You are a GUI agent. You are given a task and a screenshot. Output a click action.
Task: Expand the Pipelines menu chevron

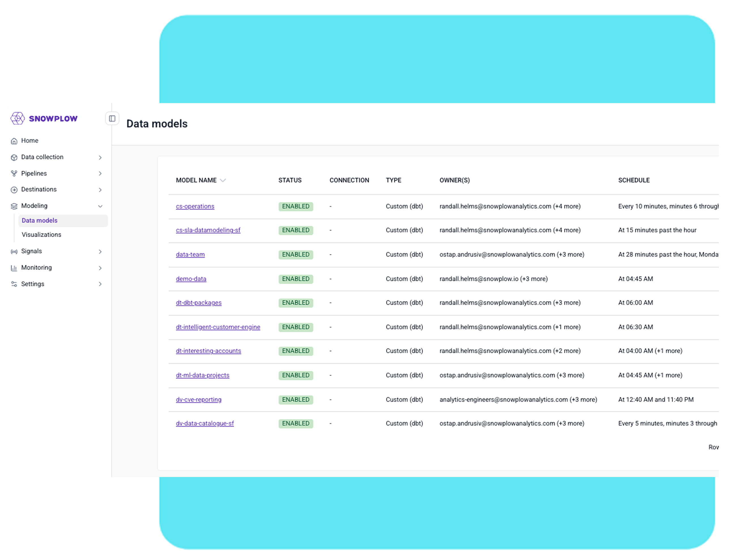[100, 173]
